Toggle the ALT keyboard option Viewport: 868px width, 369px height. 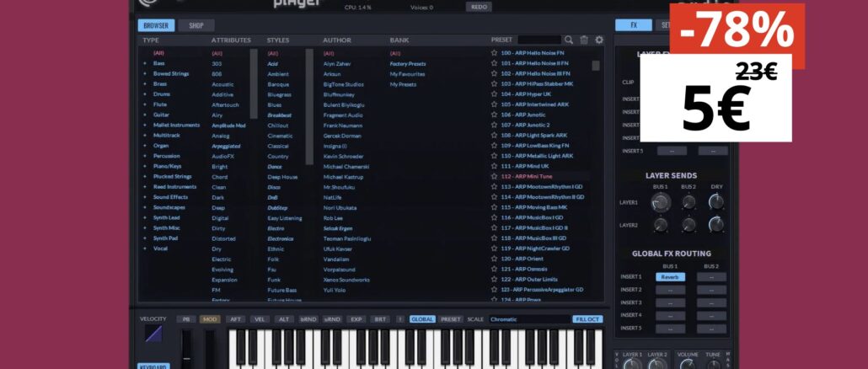click(x=284, y=319)
